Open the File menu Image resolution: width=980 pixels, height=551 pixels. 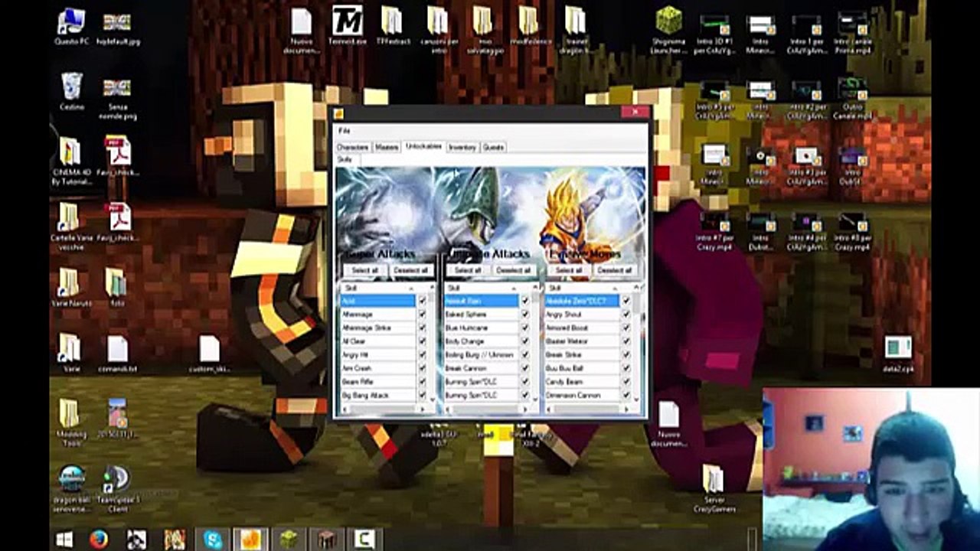point(344,131)
